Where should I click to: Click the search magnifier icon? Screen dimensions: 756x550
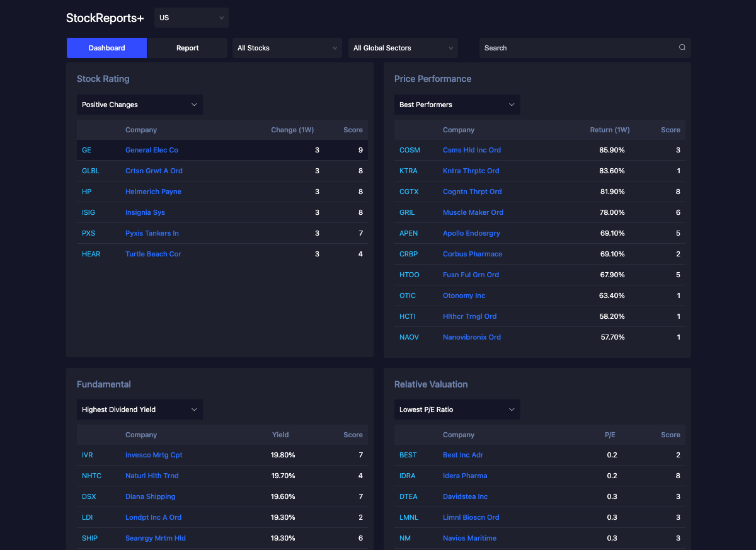click(682, 48)
